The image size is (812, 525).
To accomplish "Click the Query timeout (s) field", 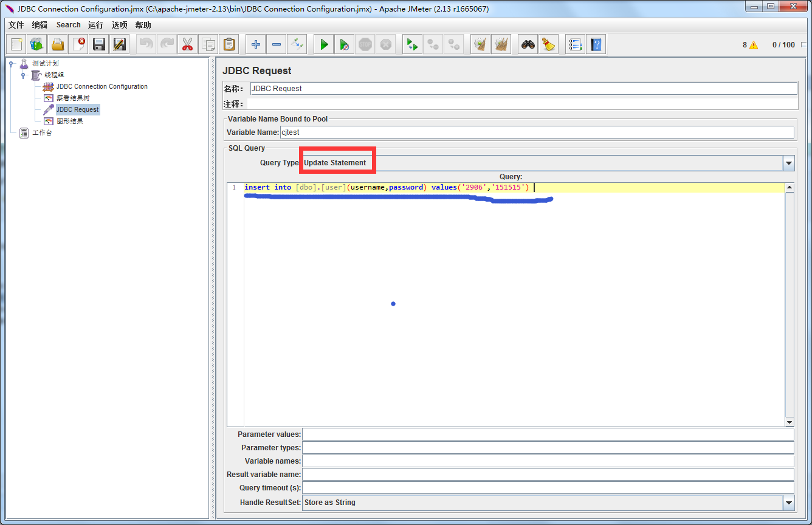I will tap(548, 488).
